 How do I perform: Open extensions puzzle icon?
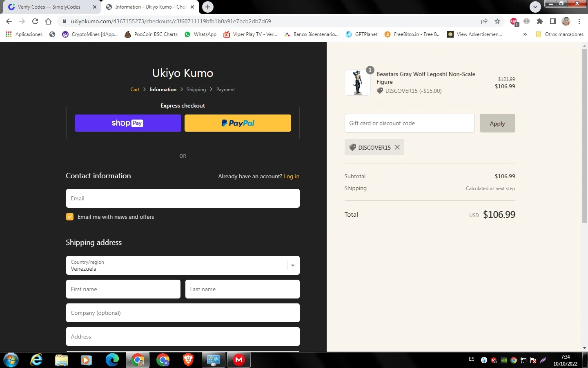[x=540, y=21]
